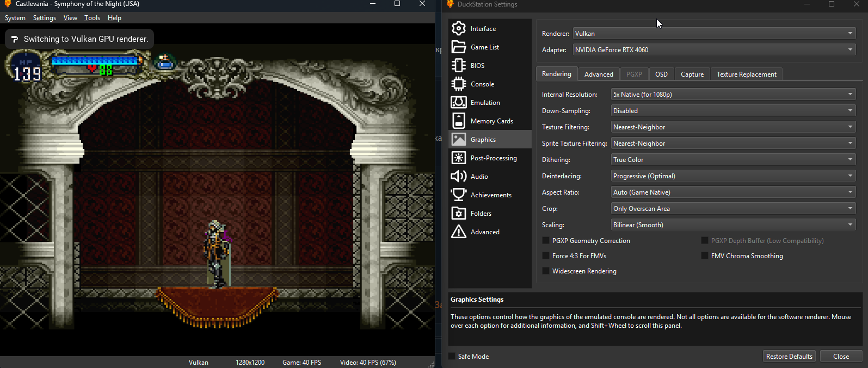Open the Deinterlacing dropdown
This screenshot has width=868, height=368.
pos(733,176)
